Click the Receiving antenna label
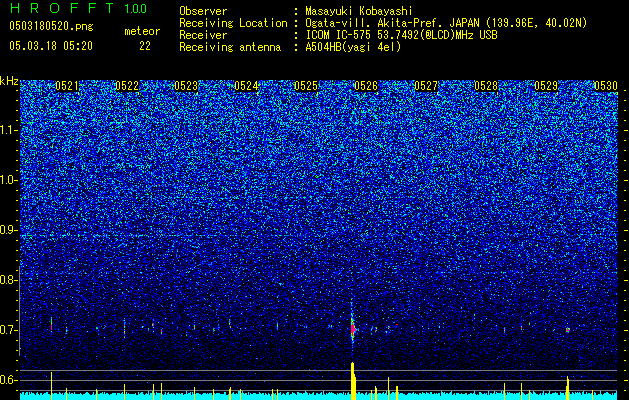Screen dimensions: 629x400 coord(230,47)
